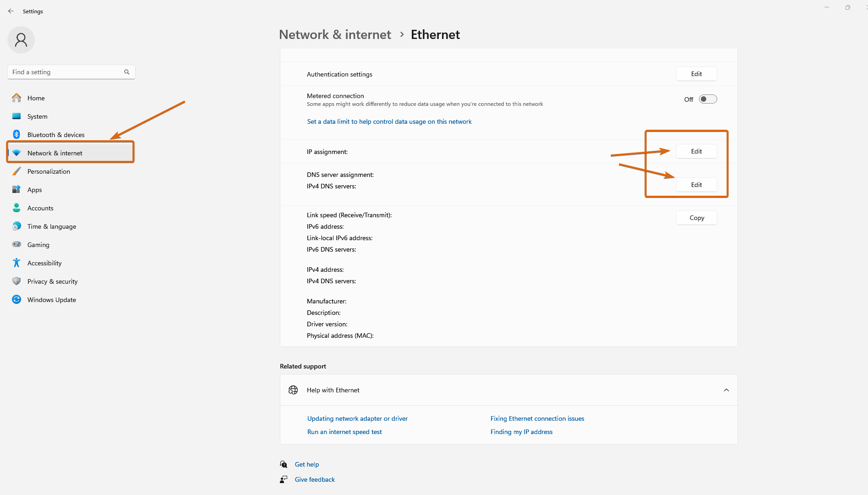Click the Accessibility icon

click(x=16, y=263)
